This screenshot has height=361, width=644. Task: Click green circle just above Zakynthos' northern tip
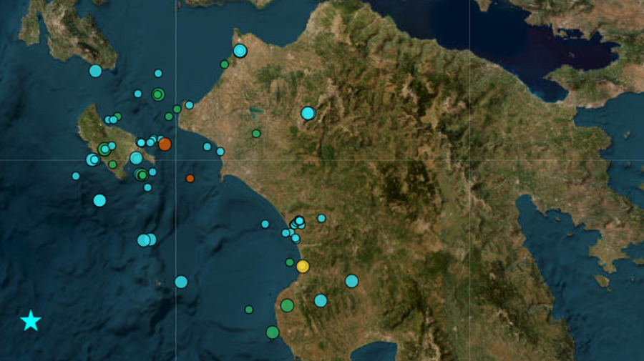click(117, 117)
